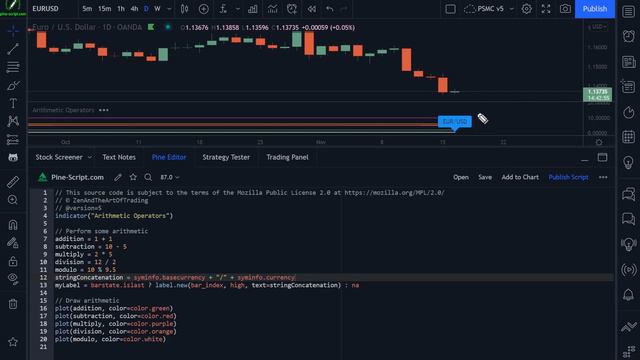640x360 pixels.
Task: Select the 4h timeframe
Action: pyautogui.click(x=134, y=9)
